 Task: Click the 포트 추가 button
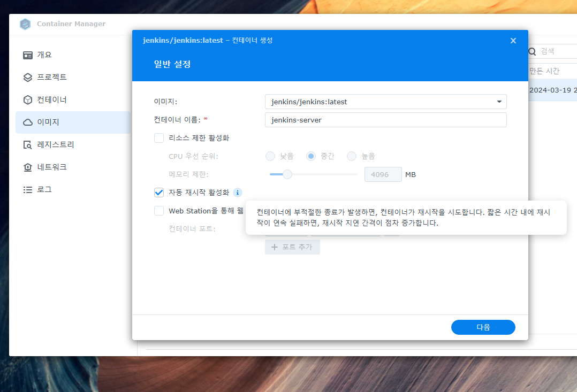(x=292, y=247)
